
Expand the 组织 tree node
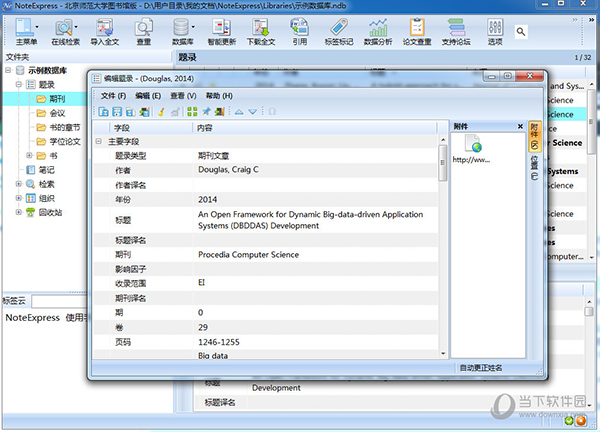coord(18,198)
